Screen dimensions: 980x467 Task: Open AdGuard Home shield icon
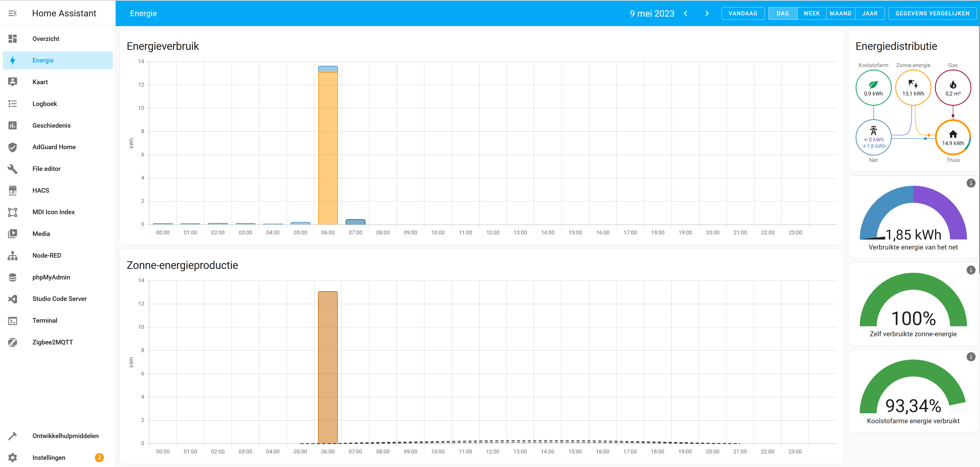(13, 147)
